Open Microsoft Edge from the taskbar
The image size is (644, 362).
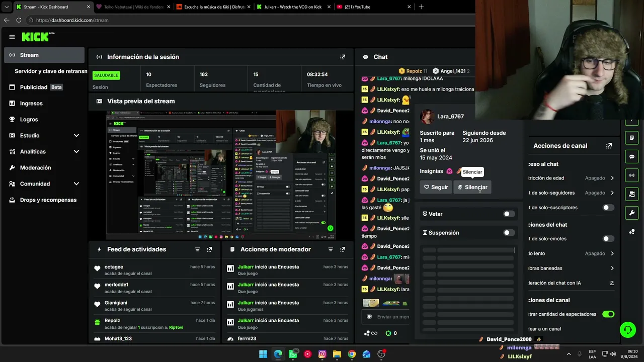pos(278,354)
